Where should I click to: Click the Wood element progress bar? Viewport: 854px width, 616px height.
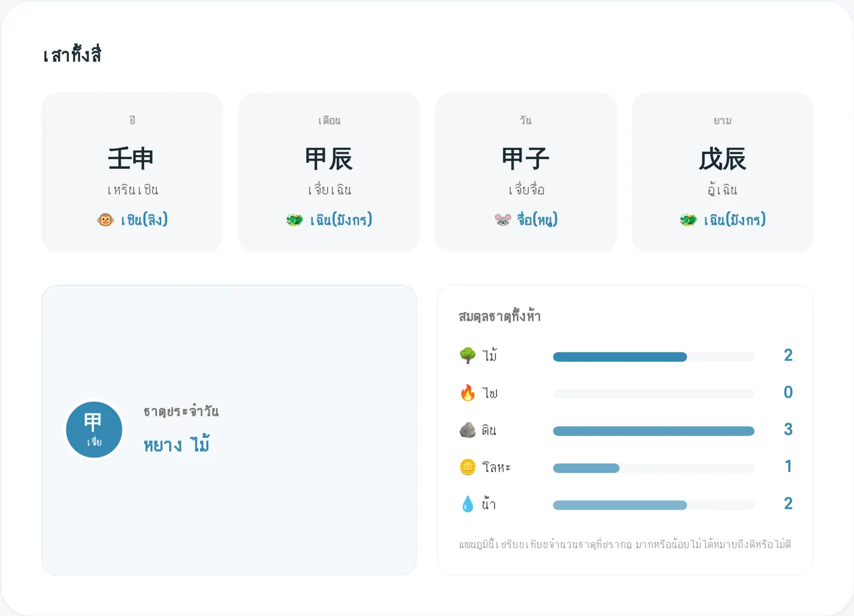pos(653,357)
